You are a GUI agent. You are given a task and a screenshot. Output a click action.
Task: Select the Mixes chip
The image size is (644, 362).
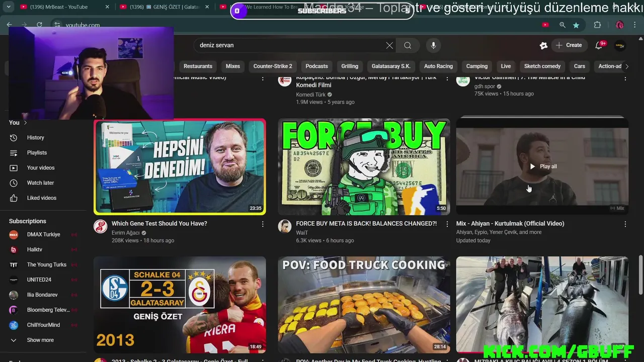click(233, 66)
